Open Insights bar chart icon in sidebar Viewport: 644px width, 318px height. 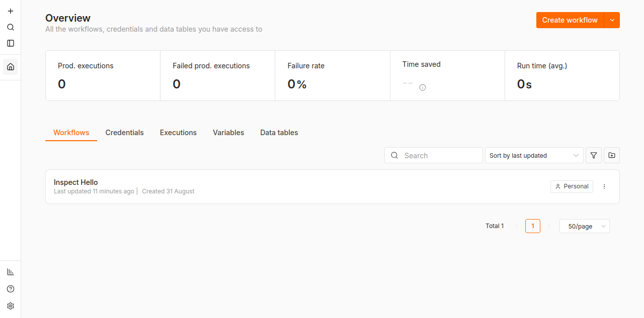click(x=11, y=272)
